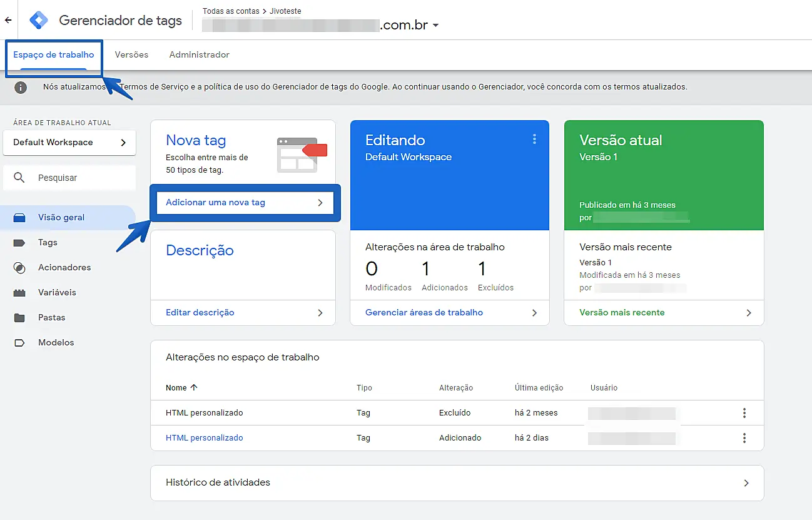Open the Tags sidebar section
The height and width of the screenshot is (520, 812).
[47, 243]
